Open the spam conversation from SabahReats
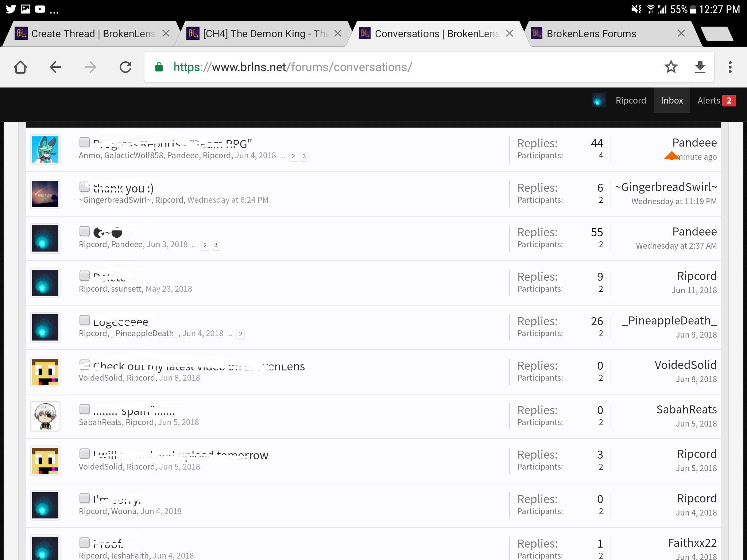The height and width of the screenshot is (560, 747). pos(134,411)
